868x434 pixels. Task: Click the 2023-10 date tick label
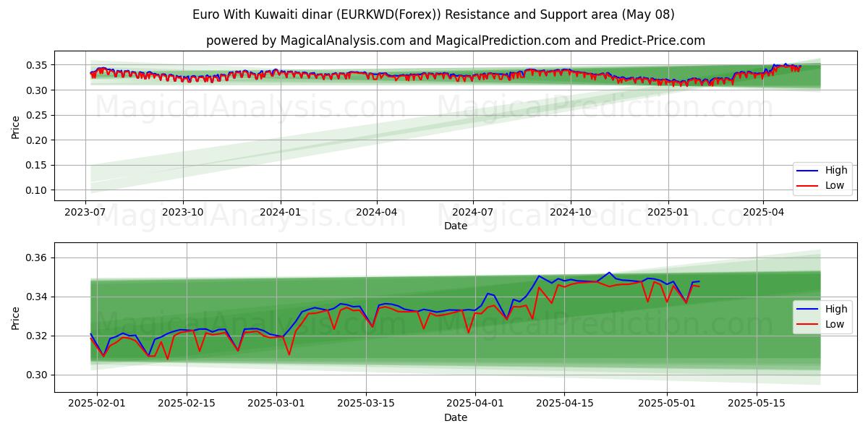(x=182, y=213)
